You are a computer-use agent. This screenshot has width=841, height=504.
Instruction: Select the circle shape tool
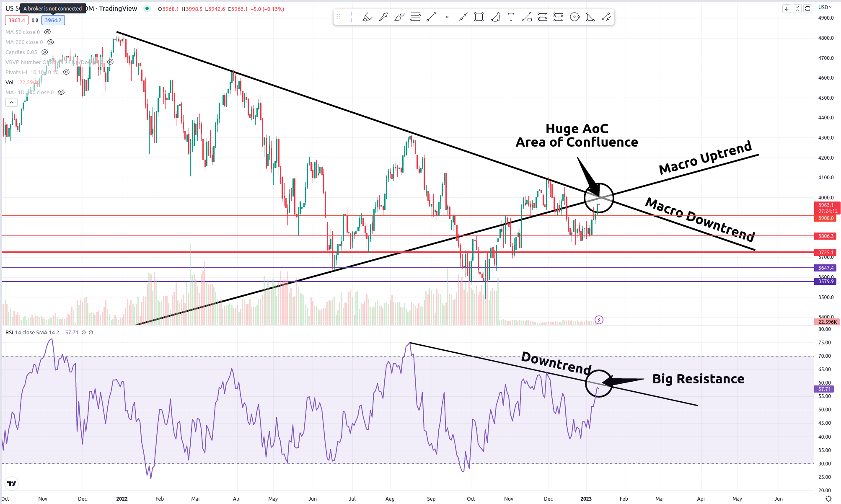point(575,17)
